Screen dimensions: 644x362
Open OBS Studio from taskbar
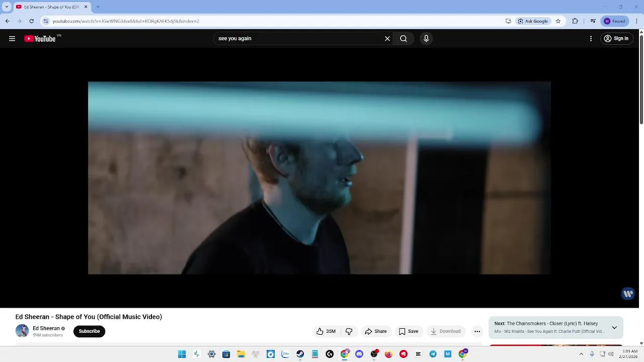tap(374, 354)
